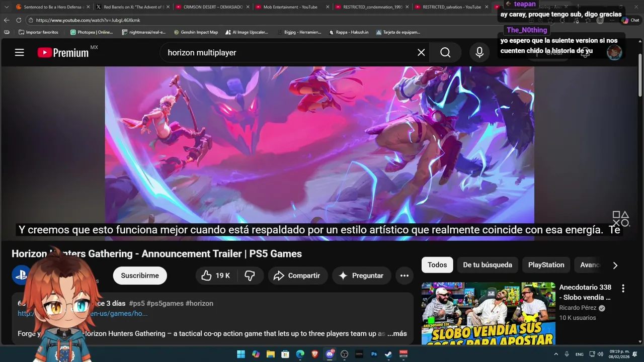
Task: Switch to RESTRICTED_salvation tab
Action: pyautogui.click(x=451, y=7)
